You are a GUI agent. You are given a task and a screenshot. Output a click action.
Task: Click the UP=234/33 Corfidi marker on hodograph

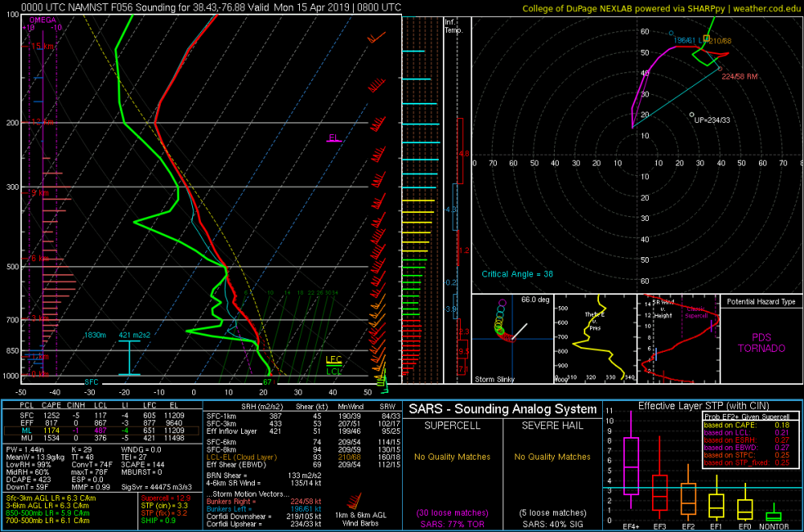(x=710, y=120)
